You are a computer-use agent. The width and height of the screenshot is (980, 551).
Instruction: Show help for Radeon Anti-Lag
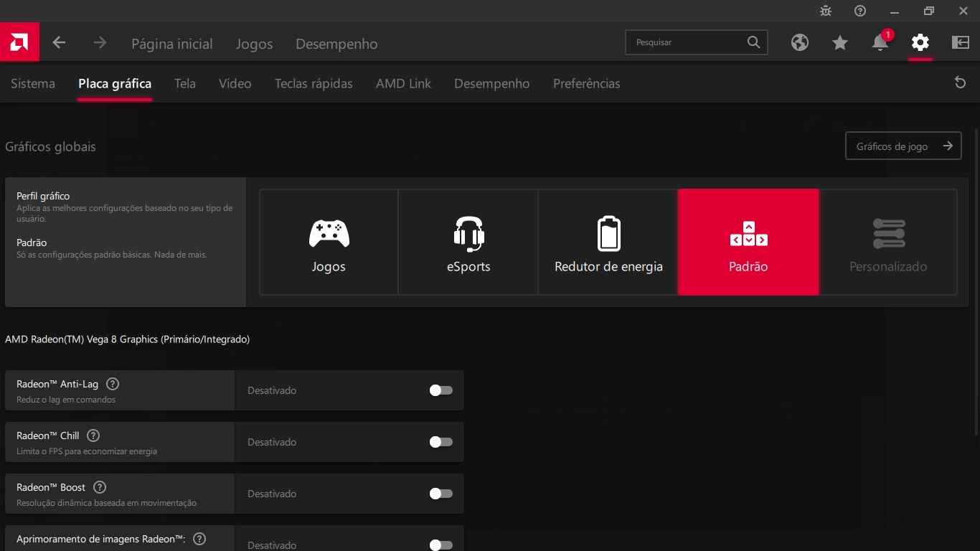coord(112,384)
